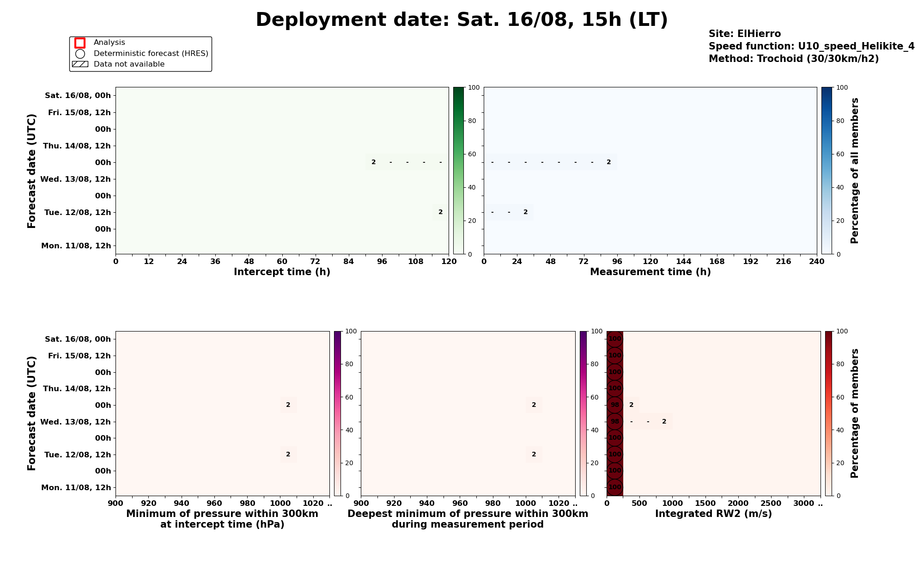Screen dimensions: 924x578
Task: Click the 'Percentage of members' colorbar label
Action: (855, 413)
